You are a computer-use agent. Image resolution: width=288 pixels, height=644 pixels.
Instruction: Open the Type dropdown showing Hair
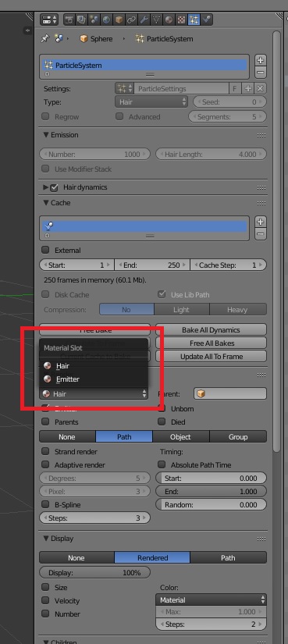pos(151,101)
